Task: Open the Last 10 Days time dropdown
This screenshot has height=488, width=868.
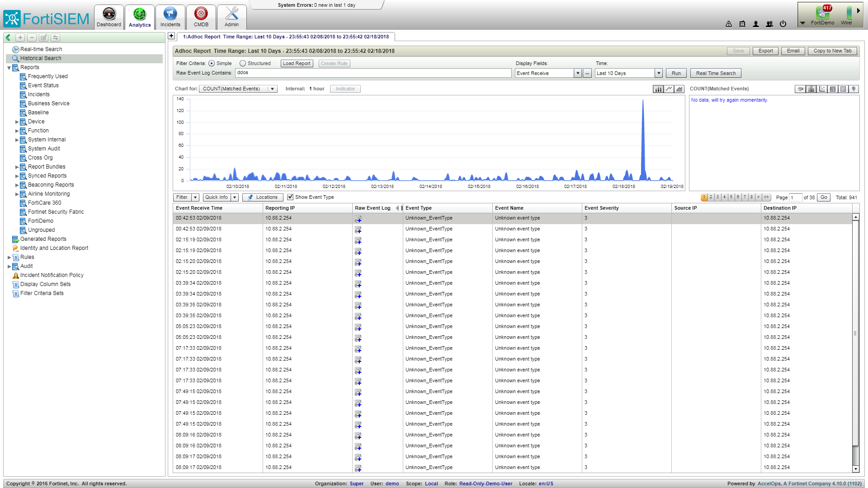Action: point(658,73)
